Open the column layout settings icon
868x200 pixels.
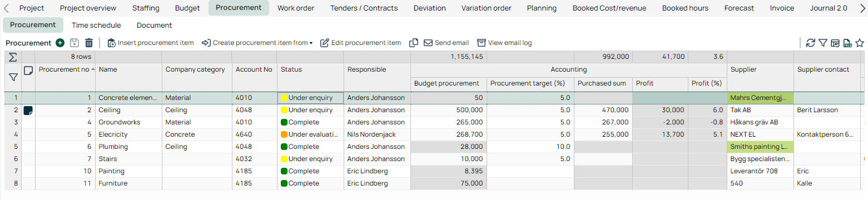point(835,43)
